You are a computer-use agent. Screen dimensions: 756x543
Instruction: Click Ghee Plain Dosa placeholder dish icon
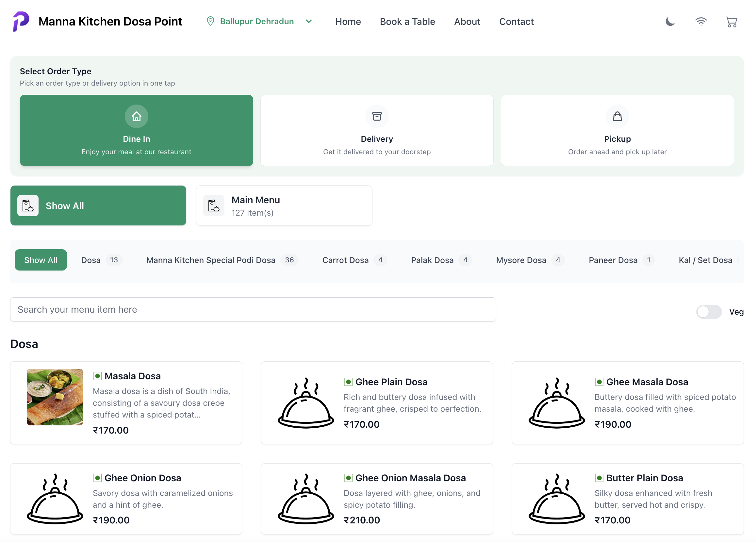point(306,403)
